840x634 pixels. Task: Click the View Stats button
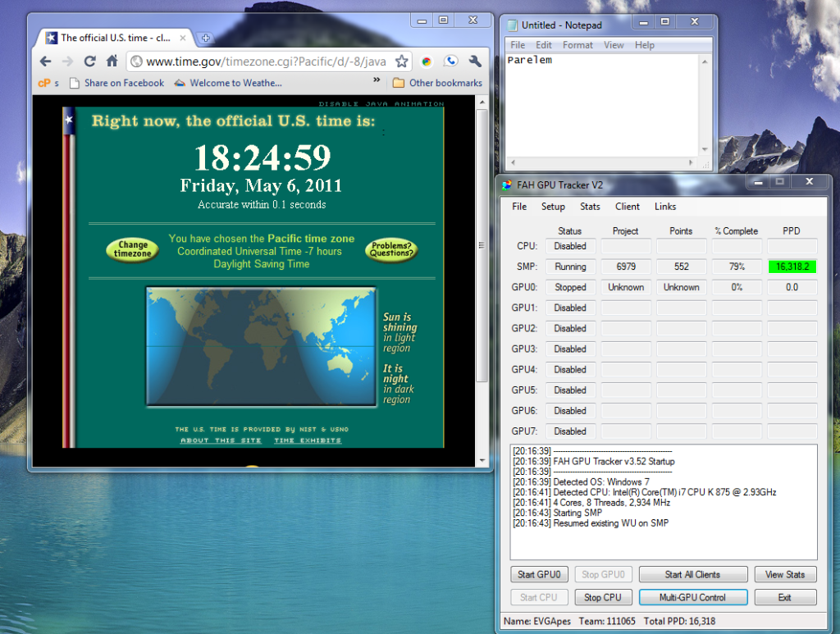coord(785,574)
